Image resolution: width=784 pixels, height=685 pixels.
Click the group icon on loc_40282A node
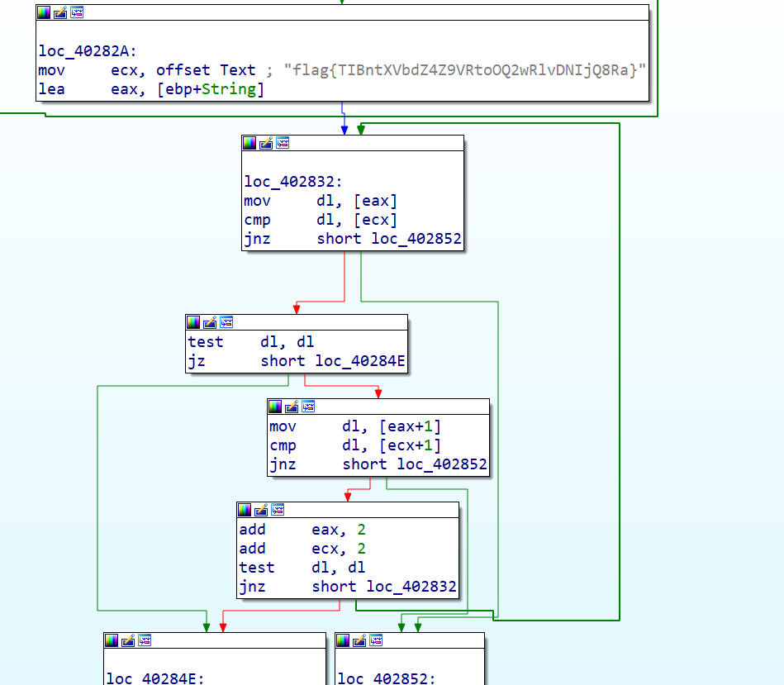[77, 12]
